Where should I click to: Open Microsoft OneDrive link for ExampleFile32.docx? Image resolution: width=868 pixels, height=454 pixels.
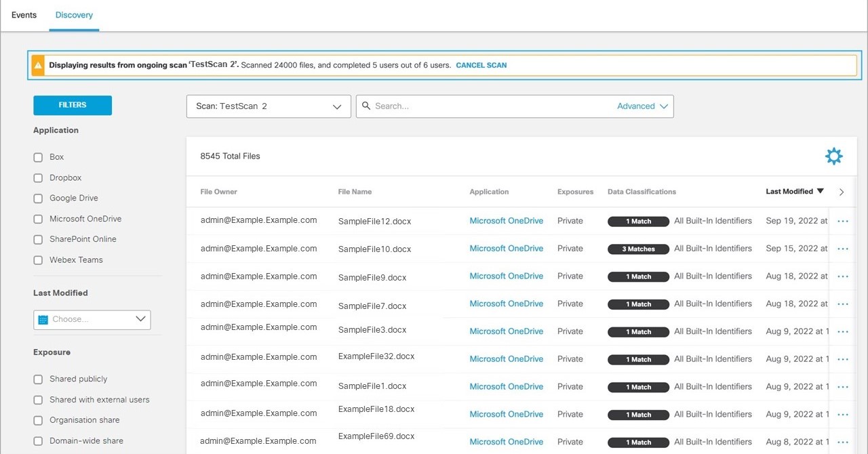507,359
